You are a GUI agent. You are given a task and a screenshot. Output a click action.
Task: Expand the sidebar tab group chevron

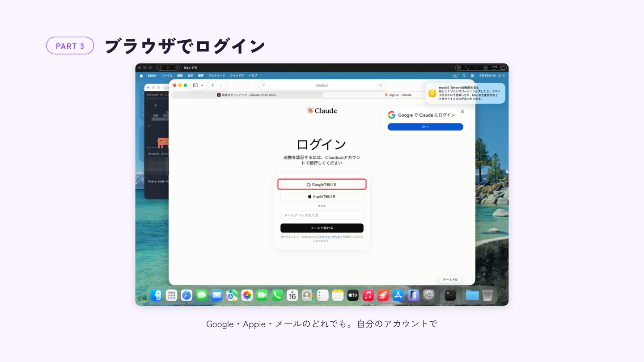202,85
